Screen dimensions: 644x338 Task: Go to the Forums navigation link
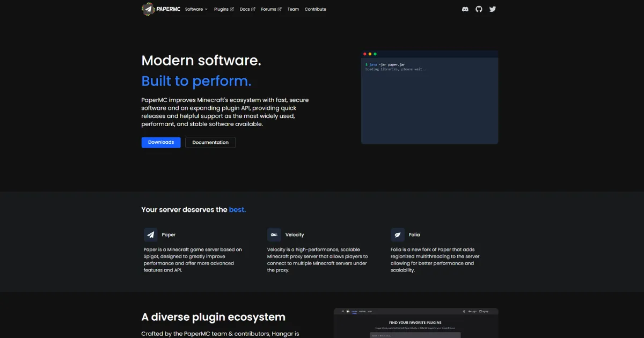click(271, 9)
